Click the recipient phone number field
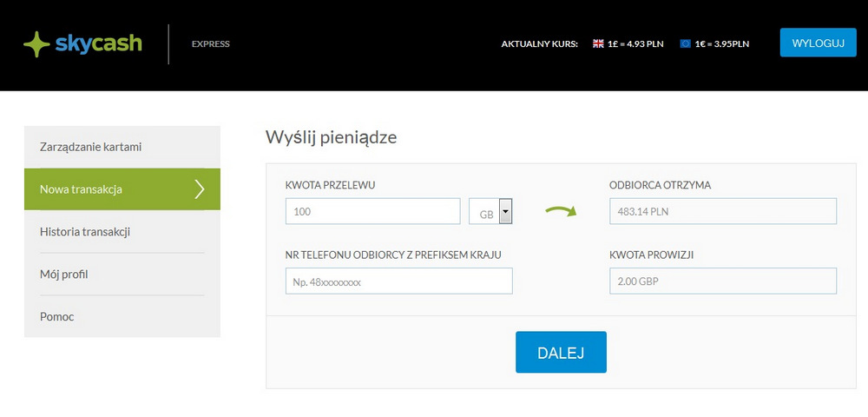The height and width of the screenshot is (417, 868). 398,281
